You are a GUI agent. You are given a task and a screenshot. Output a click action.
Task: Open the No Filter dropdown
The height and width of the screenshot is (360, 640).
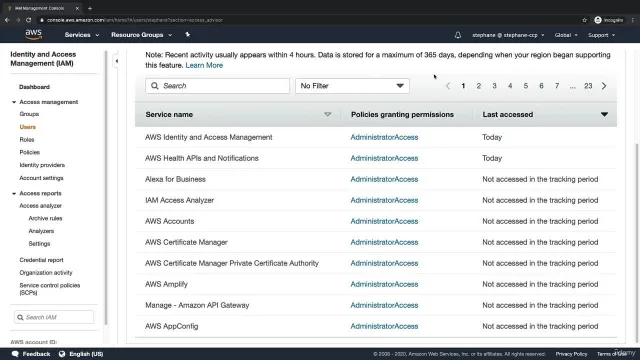tap(352, 86)
